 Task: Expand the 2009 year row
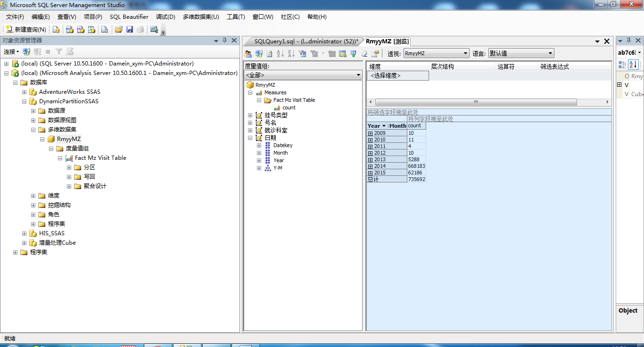click(370, 133)
